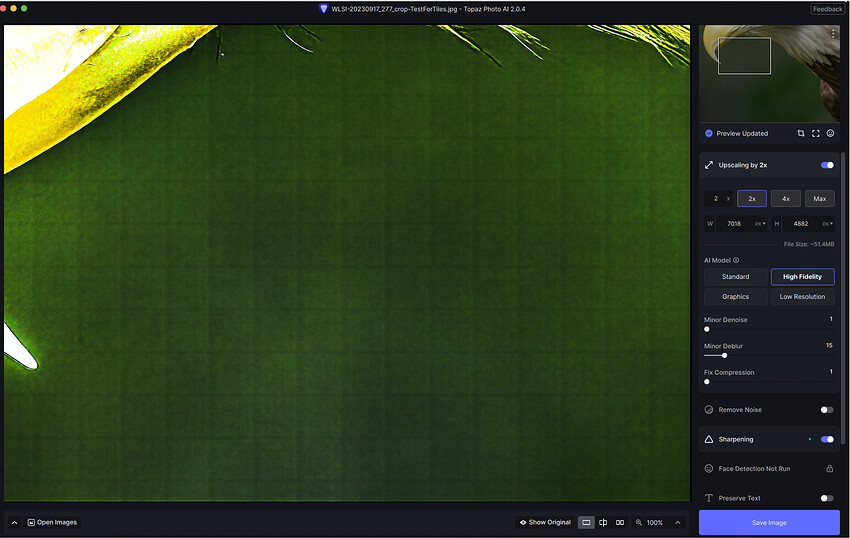Image resolution: width=850 pixels, height=538 pixels.
Task: Click the face smiley icon beside Preview Updated
Action: (830, 133)
